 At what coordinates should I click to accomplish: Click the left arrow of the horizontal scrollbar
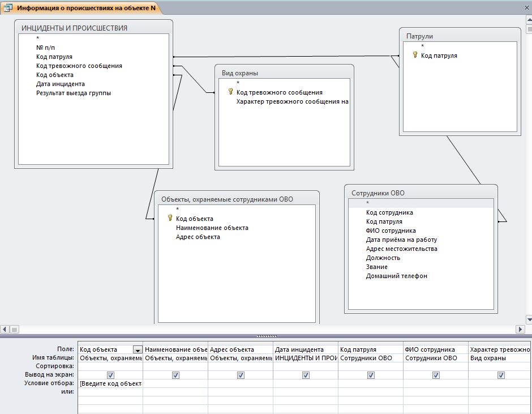(x=5, y=329)
